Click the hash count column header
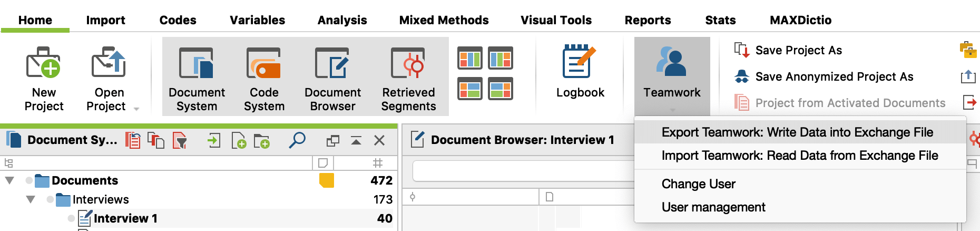This screenshot has height=231, width=980. click(x=377, y=162)
